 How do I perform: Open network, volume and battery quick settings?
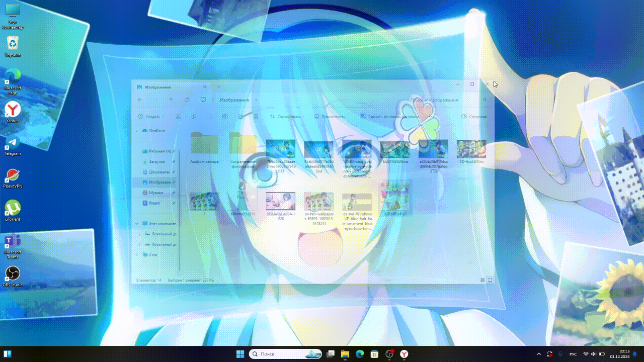[x=594, y=354]
